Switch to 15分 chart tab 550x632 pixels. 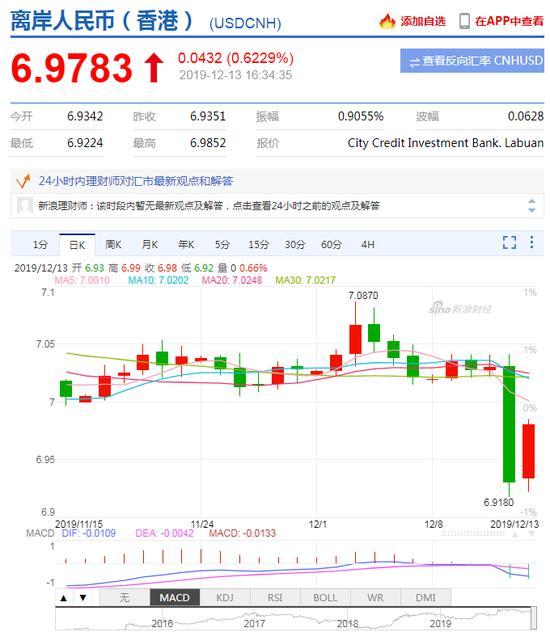point(259,245)
